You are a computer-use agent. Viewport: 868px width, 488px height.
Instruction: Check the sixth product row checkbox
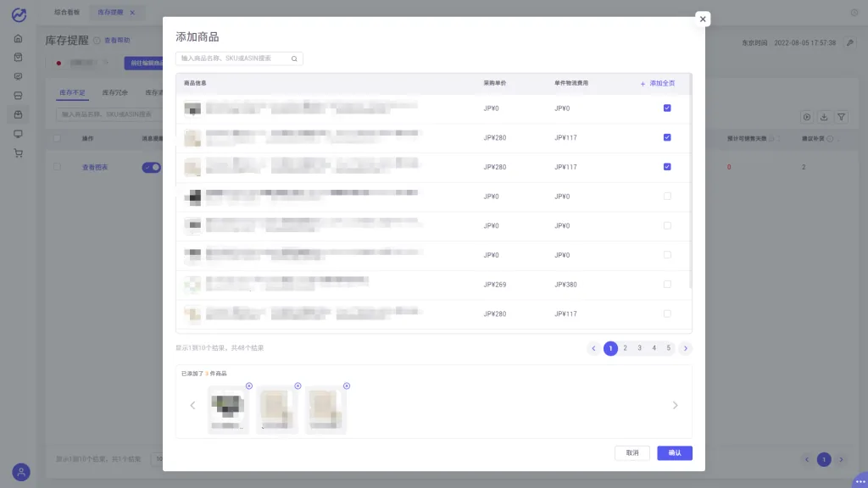(667, 255)
